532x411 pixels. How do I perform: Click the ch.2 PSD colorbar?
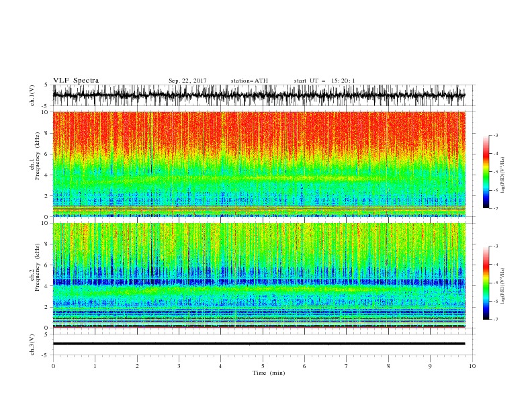[486, 283]
